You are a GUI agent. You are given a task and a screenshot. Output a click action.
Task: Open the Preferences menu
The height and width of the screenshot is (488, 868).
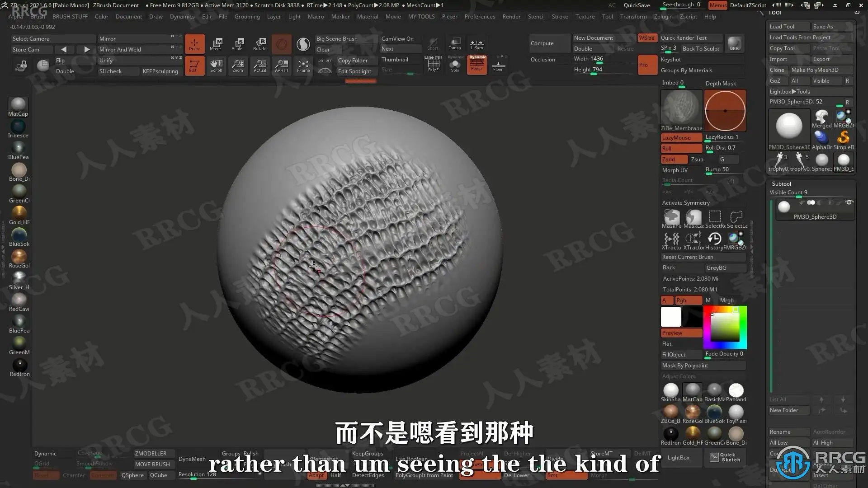click(480, 17)
